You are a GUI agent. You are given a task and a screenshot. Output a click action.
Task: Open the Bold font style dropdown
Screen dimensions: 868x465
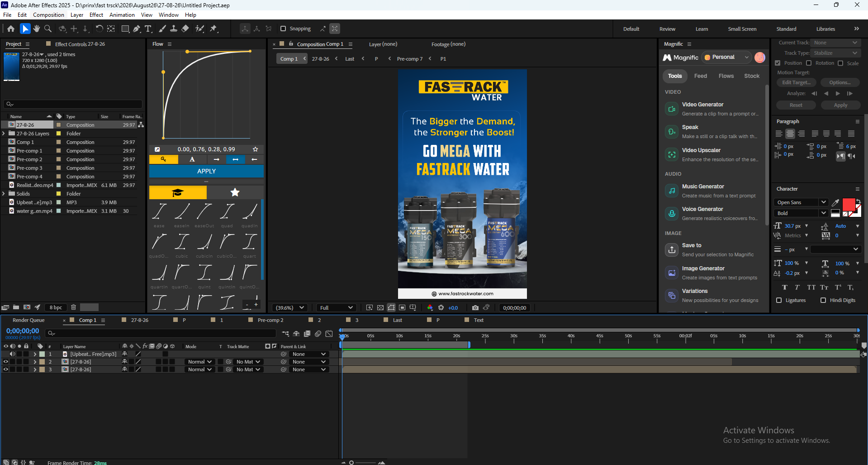801,213
